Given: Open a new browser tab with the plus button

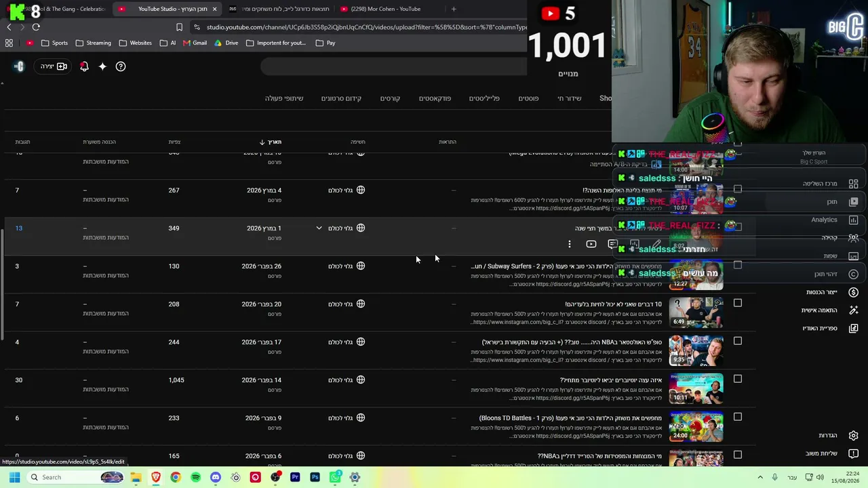Looking at the screenshot, I should (454, 9).
